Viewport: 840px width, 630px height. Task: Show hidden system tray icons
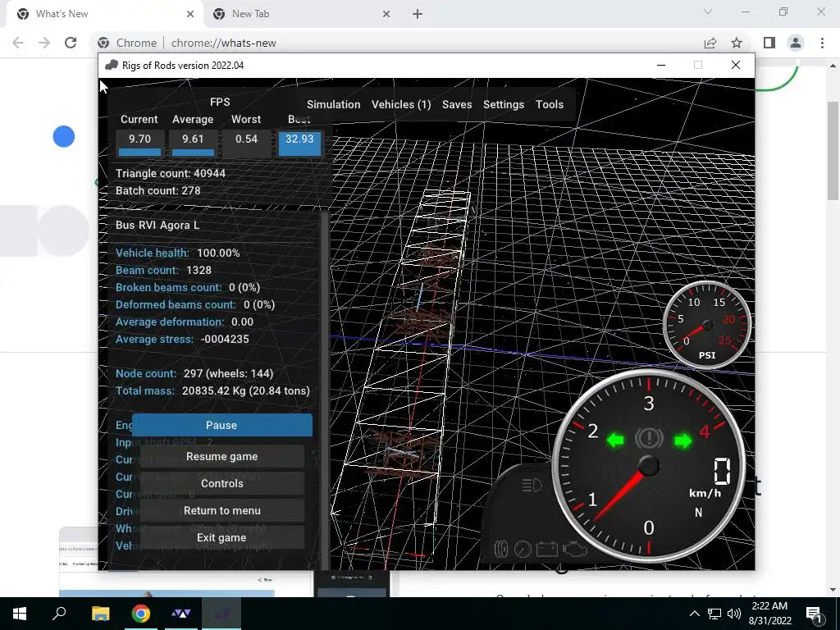pyautogui.click(x=694, y=614)
